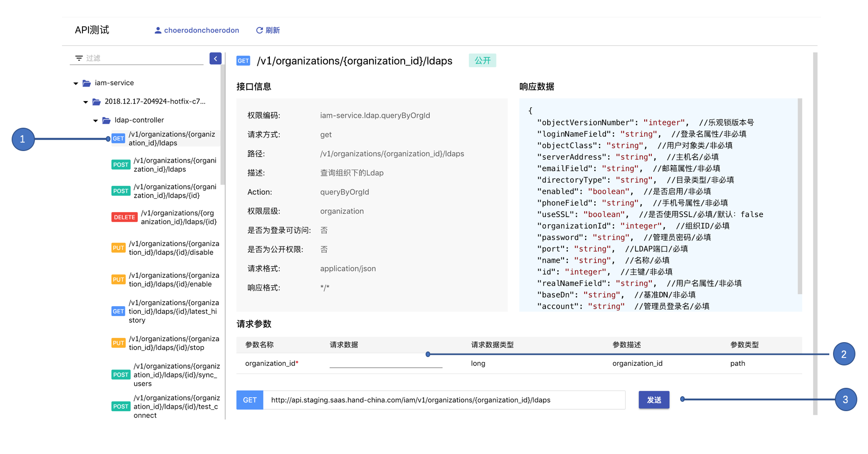
Task: Click the ldap-controller folder icon
Action: pos(106,120)
